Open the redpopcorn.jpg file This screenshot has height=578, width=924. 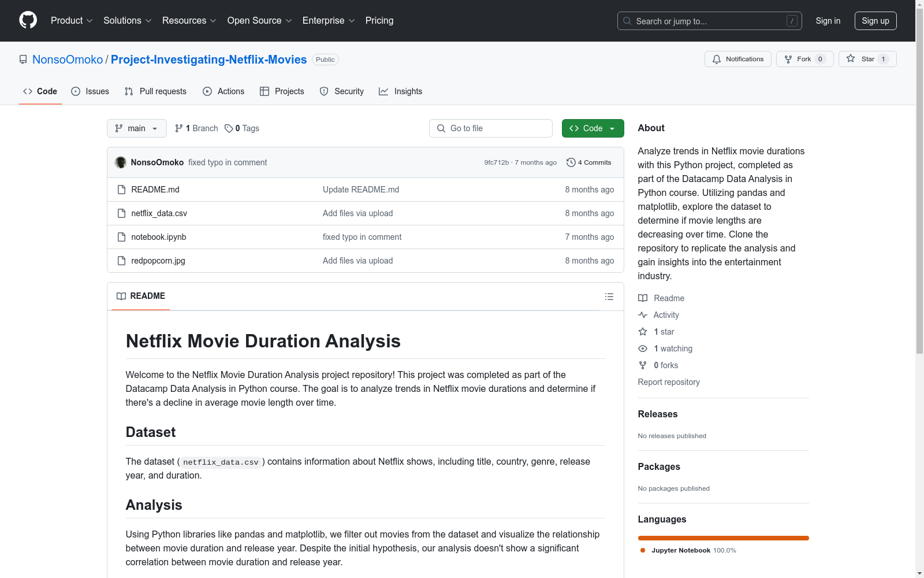pos(158,261)
